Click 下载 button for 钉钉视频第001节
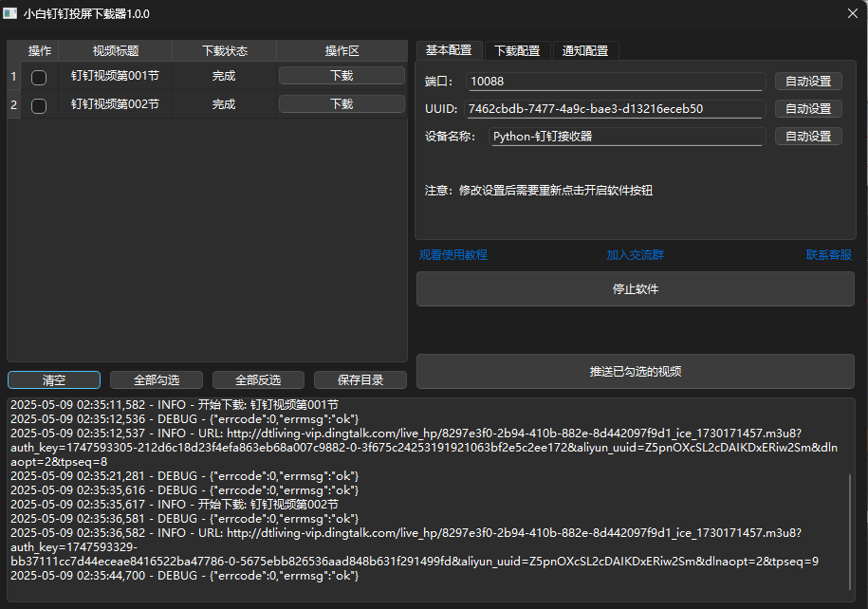The height and width of the screenshot is (609, 868). pyautogui.click(x=342, y=75)
